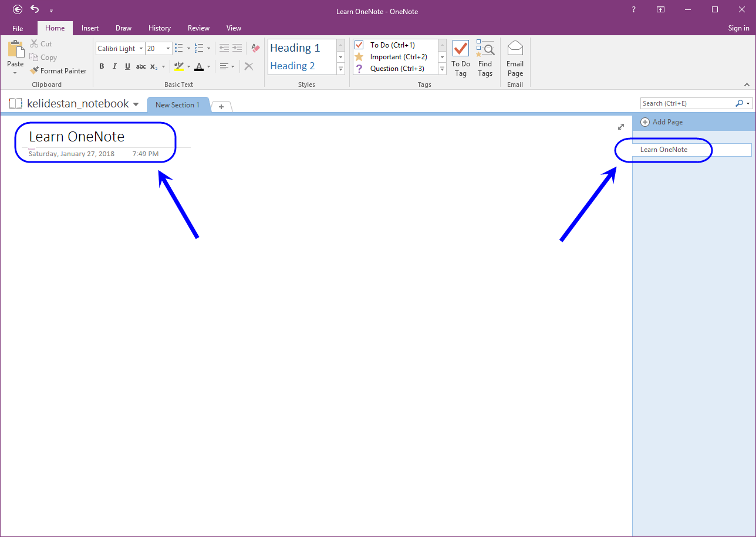Image resolution: width=756 pixels, height=537 pixels.
Task: Click the date Saturday, January 27, 2018
Action: (x=72, y=154)
